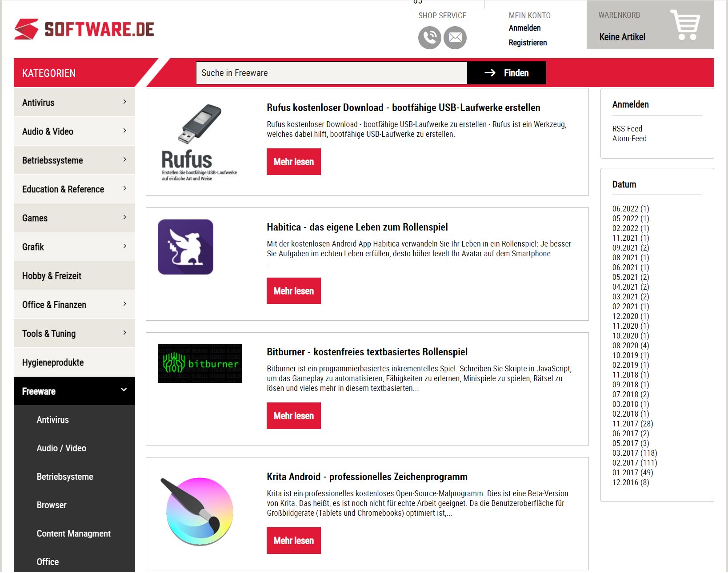Filter by date 02.2017 (111)
728x573 pixels.
tap(635, 463)
